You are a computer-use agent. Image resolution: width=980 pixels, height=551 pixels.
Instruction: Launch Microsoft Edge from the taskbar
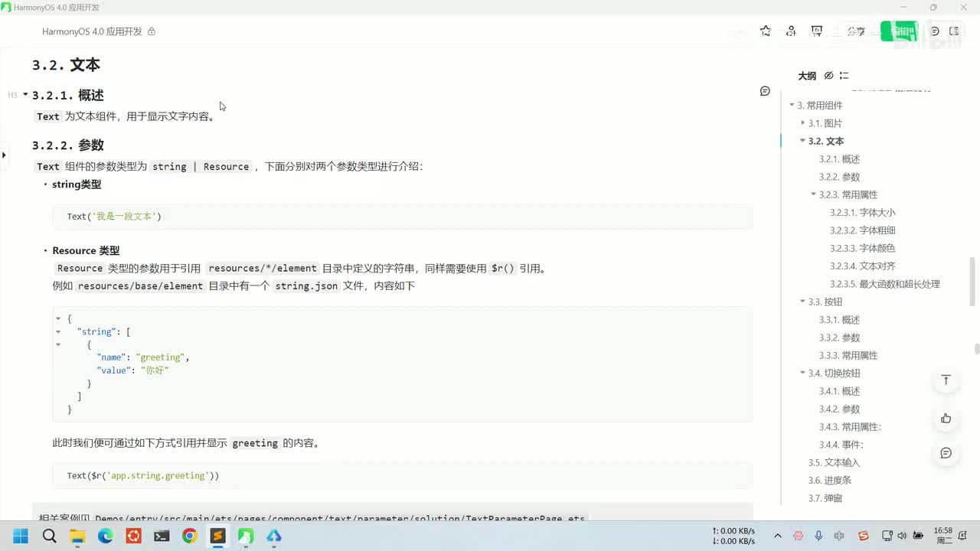(106, 536)
